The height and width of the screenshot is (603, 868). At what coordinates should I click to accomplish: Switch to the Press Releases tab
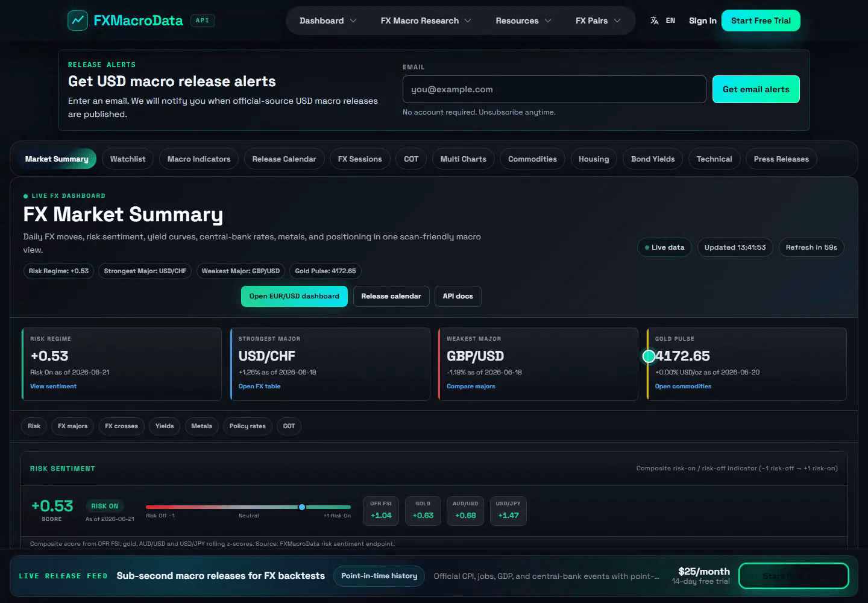tap(781, 159)
